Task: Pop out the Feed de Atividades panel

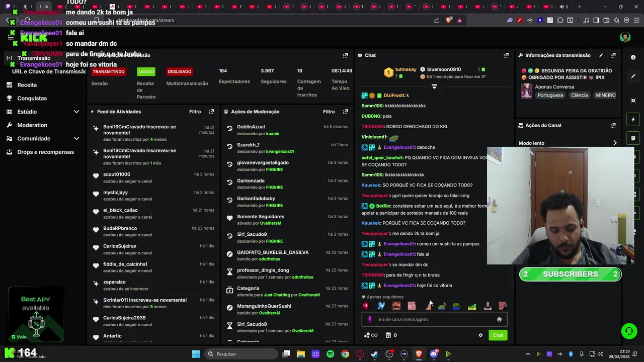Action: 211,112
